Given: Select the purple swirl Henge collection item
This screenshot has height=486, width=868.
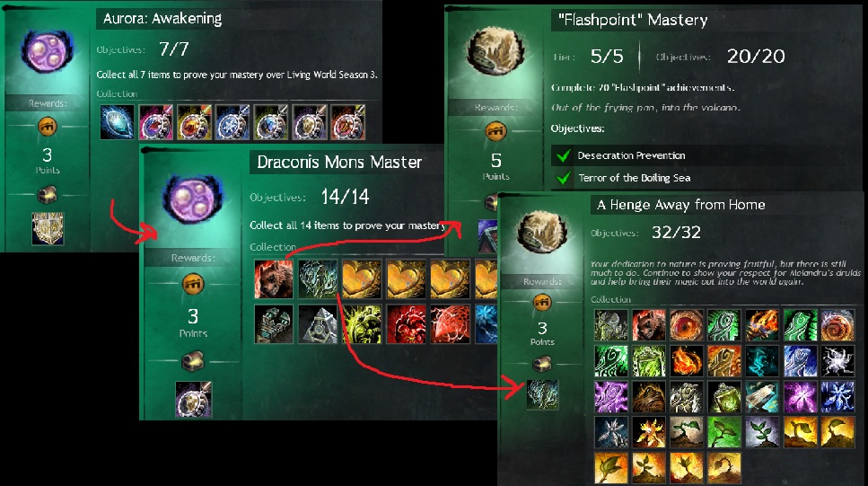Looking at the screenshot, I should [611, 397].
